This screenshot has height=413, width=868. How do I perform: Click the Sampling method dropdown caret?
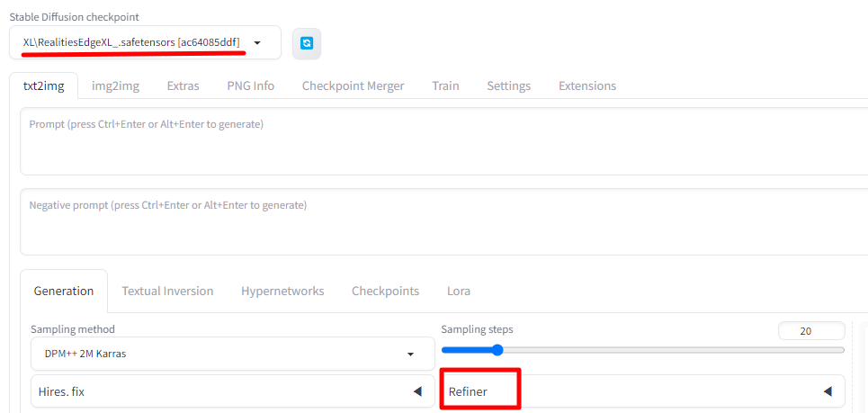[411, 355]
